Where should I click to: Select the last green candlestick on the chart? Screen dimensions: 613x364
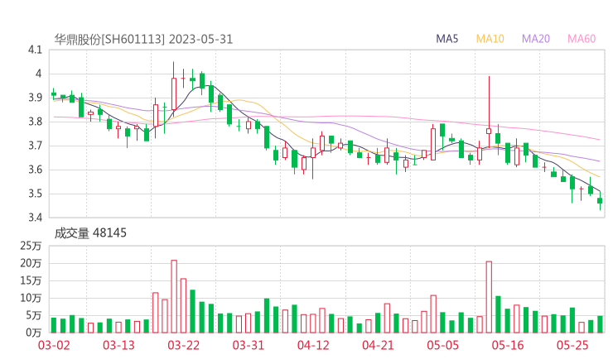(600, 201)
